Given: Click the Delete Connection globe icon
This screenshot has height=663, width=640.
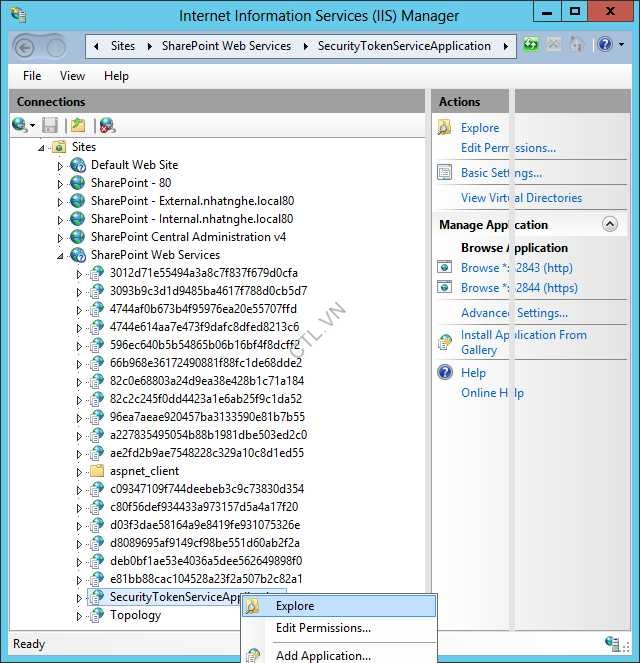Looking at the screenshot, I should coord(107,126).
